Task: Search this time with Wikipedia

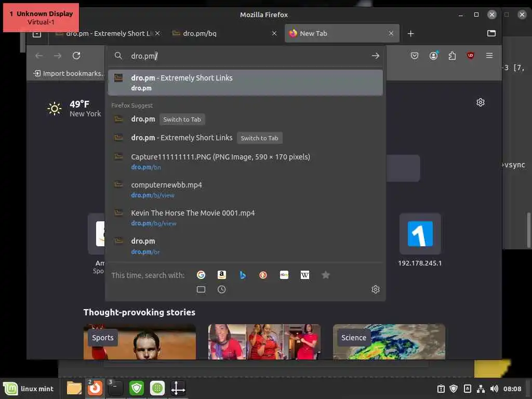Action: tap(304, 275)
